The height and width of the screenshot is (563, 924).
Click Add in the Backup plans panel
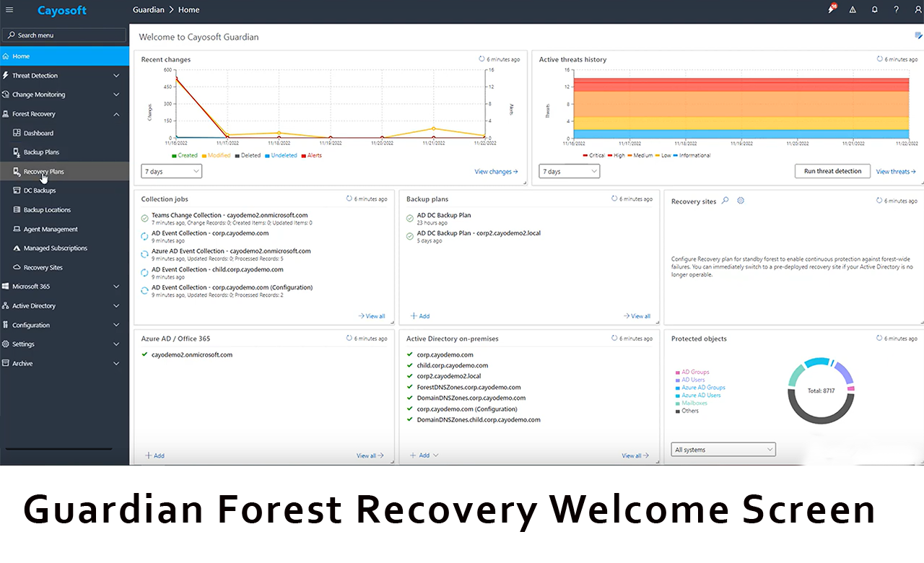tap(420, 316)
